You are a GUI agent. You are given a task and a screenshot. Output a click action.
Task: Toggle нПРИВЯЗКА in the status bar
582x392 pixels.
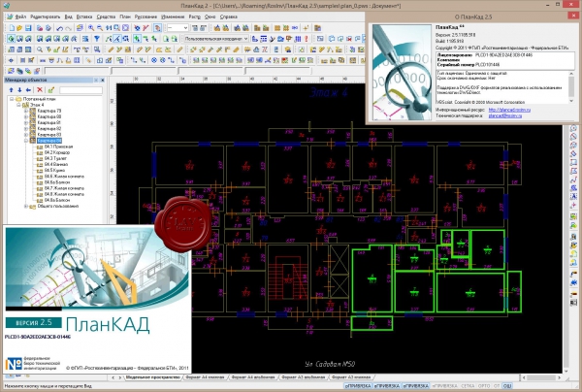(444, 386)
